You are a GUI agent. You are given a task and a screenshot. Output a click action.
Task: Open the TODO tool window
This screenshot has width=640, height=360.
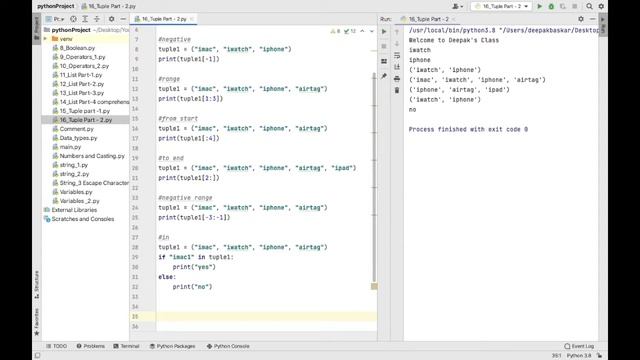pyautogui.click(x=56, y=346)
